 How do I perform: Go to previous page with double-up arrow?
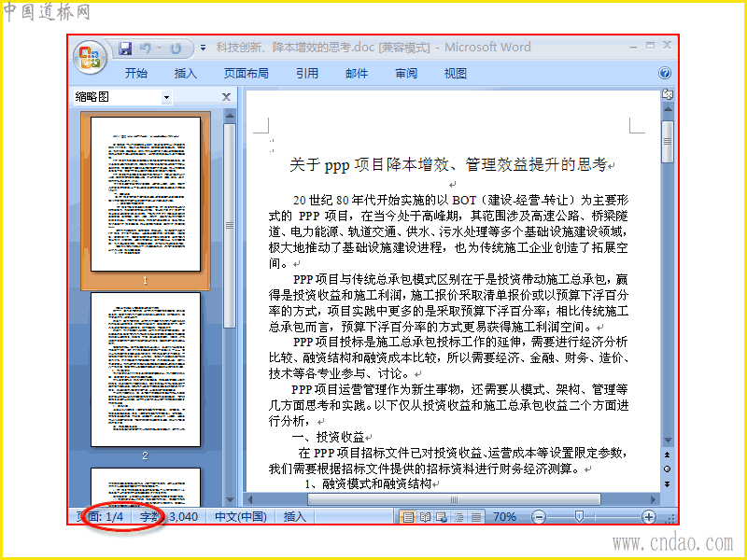pyautogui.click(x=668, y=455)
